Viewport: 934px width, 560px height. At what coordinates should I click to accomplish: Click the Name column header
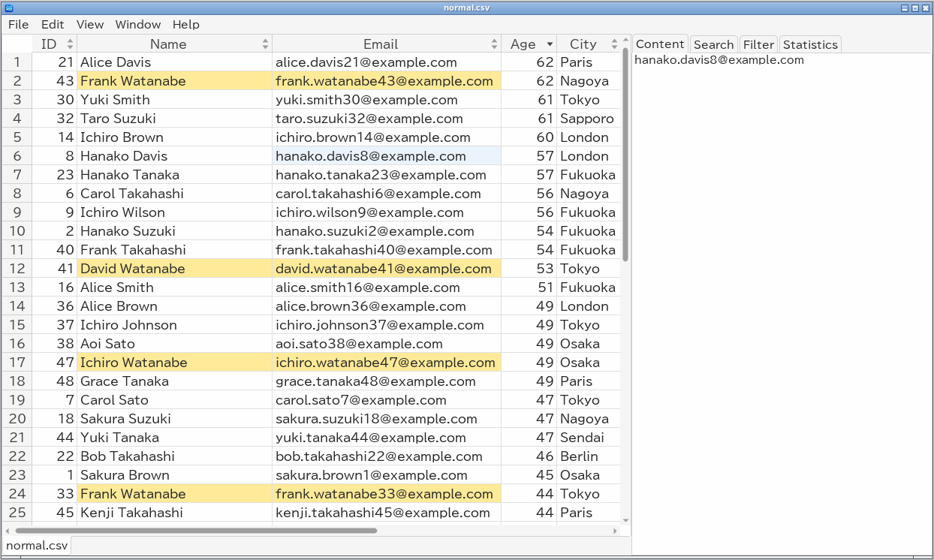point(174,44)
